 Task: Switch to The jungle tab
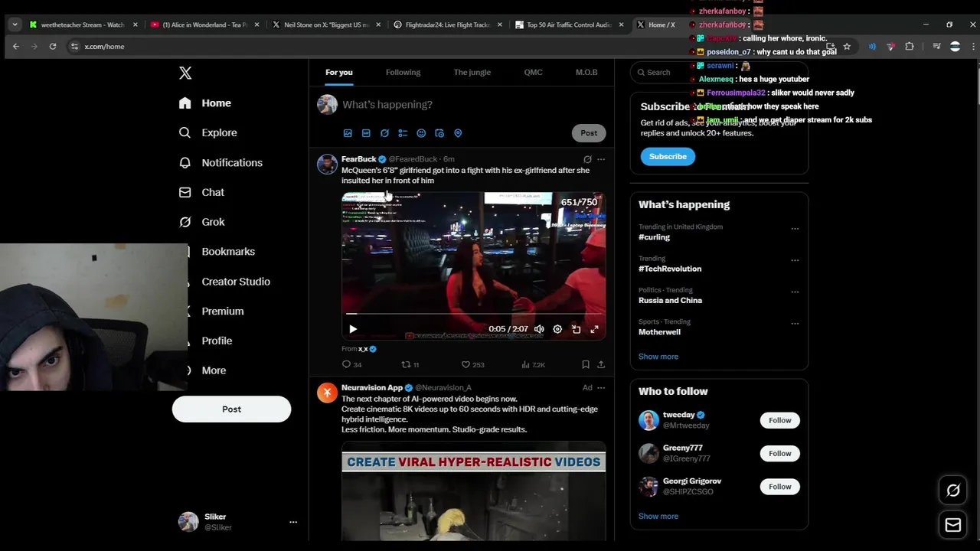472,72
